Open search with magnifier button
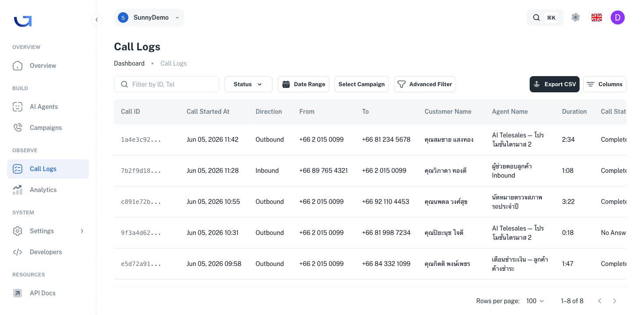644x315 pixels. [545, 17]
